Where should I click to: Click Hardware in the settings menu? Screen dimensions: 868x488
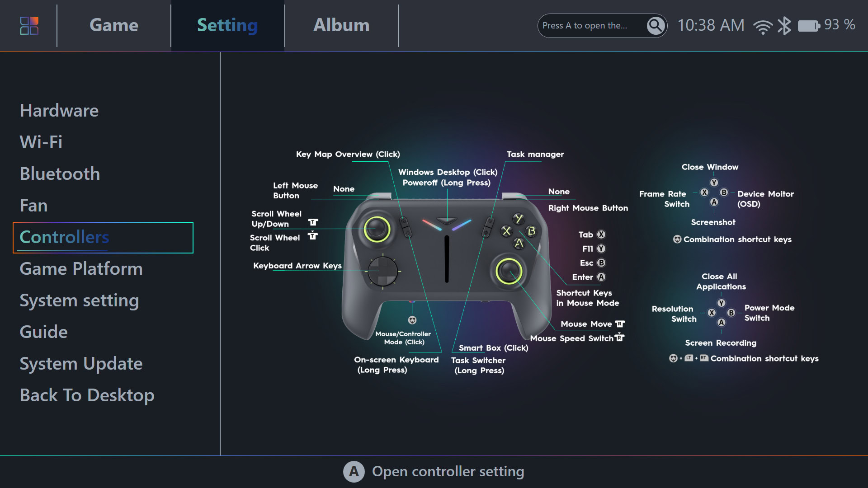click(x=58, y=109)
